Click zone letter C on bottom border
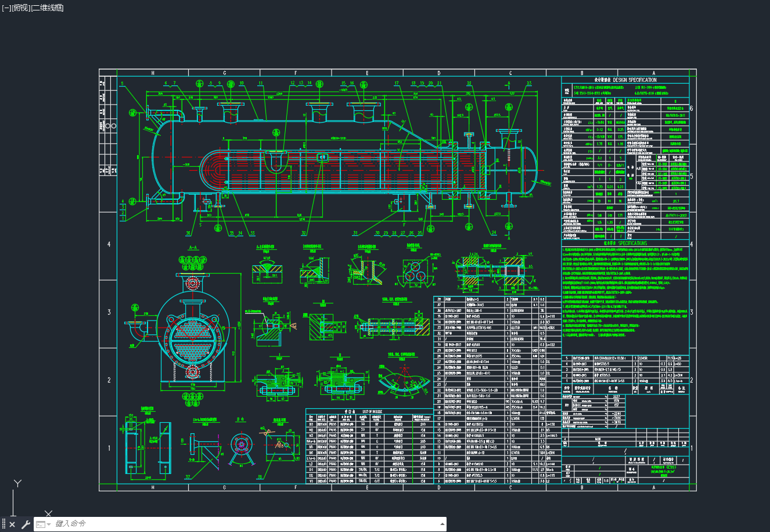This screenshot has width=770, height=532. [510, 487]
